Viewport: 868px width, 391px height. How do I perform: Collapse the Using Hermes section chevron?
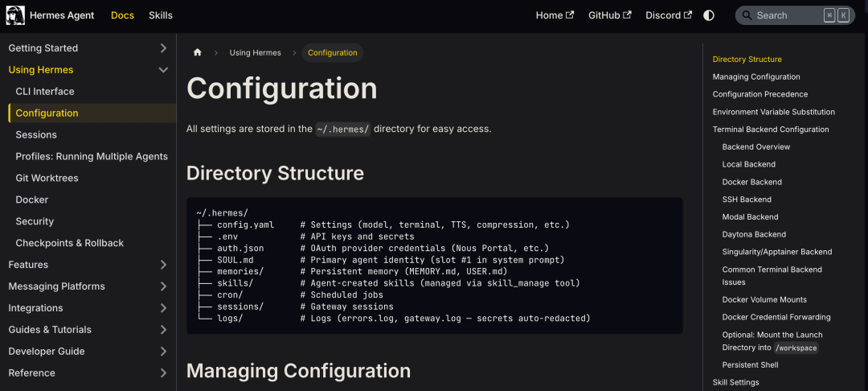(163, 70)
